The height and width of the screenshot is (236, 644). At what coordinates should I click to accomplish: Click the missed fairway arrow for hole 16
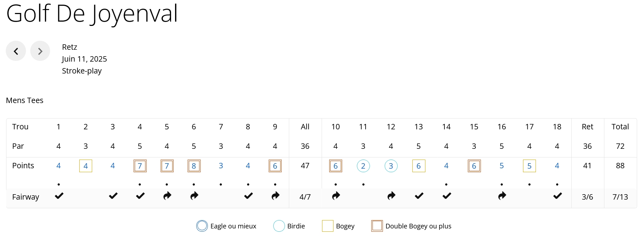[502, 196]
